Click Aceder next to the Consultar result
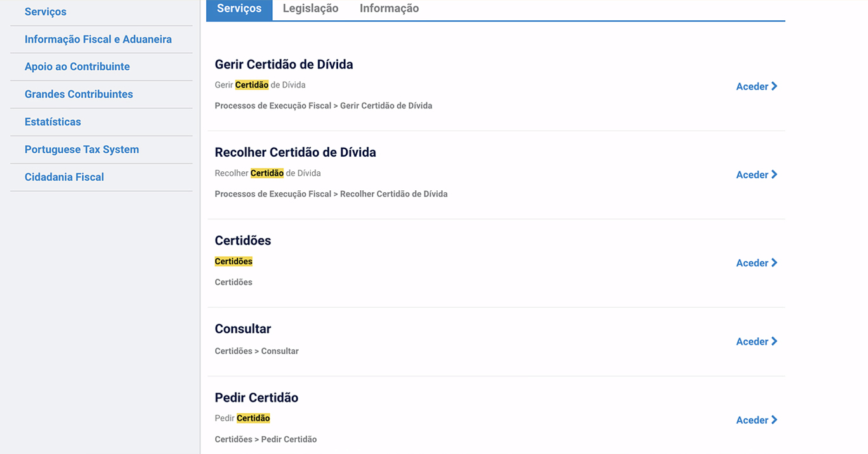 pyautogui.click(x=756, y=342)
